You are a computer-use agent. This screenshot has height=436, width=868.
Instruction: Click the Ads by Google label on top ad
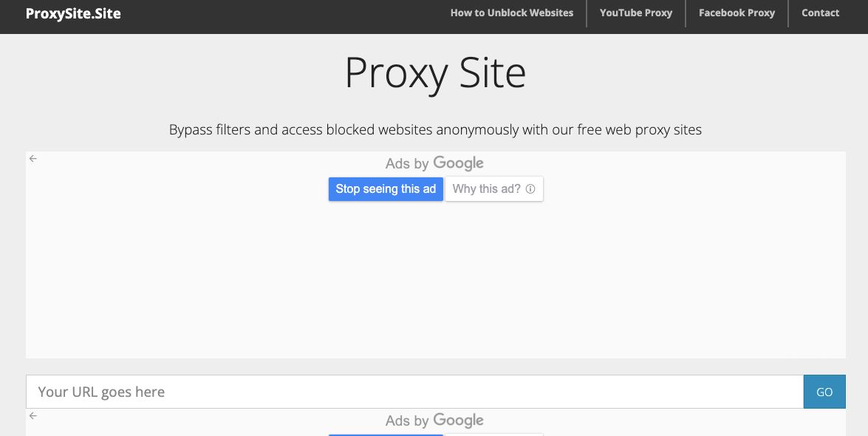pos(434,163)
